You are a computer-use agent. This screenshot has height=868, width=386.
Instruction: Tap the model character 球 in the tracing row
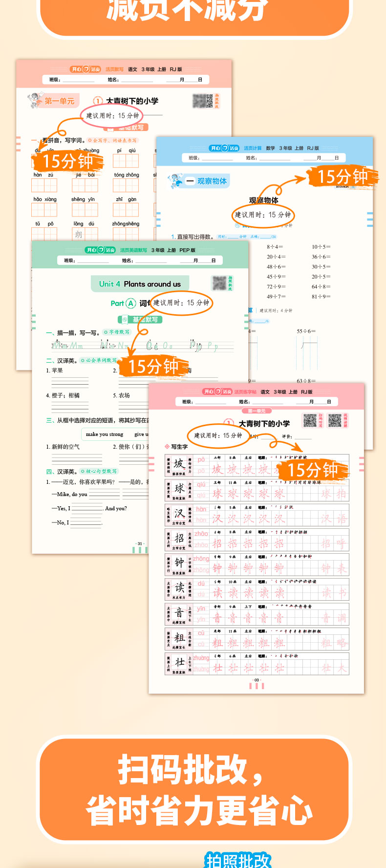(x=179, y=488)
